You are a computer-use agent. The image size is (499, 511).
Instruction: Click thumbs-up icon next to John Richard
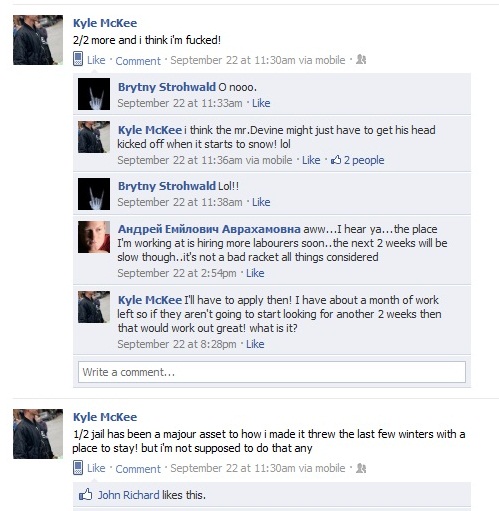[x=85, y=495]
